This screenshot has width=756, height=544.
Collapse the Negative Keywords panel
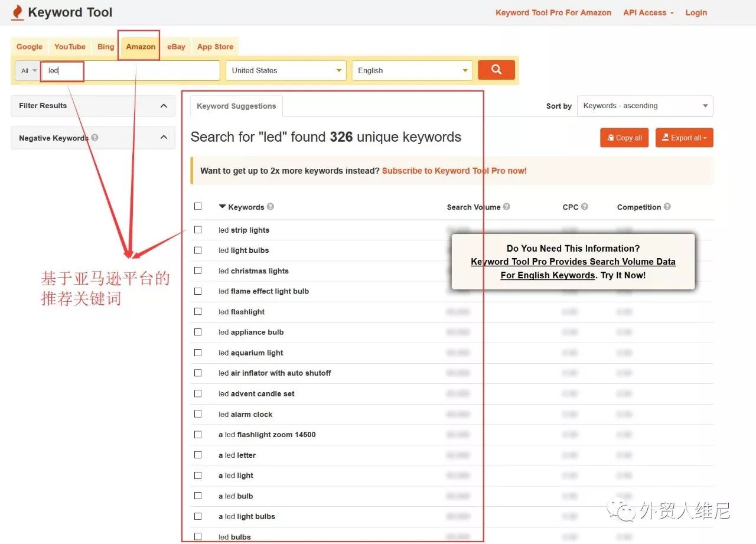(x=164, y=138)
